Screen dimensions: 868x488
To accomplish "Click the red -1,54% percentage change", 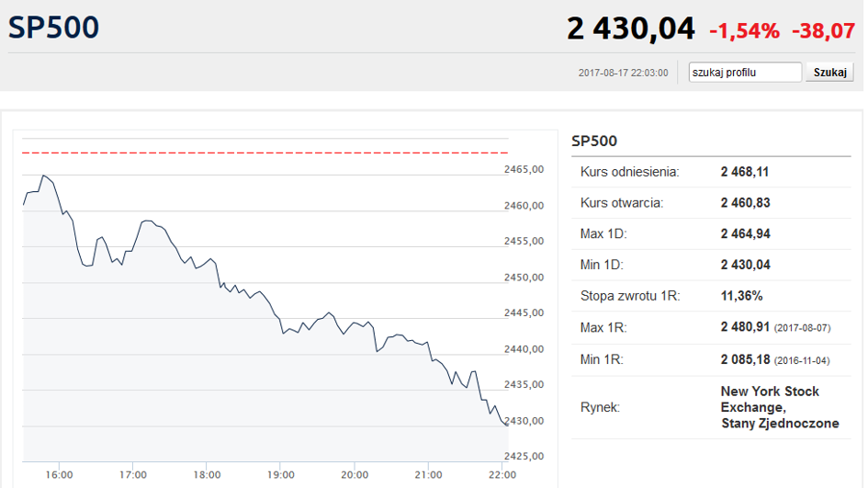I will pos(744,30).
